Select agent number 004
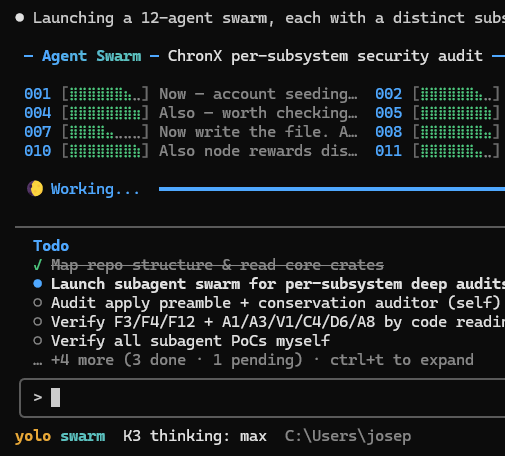This screenshot has width=505, height=456. click(x=38, y=113)
